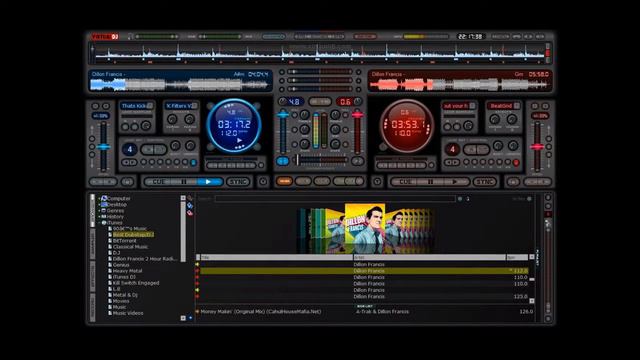Screen dimensions: 640x360
Task: Select the Metal & DJ playlist
Action: click(x=125, y=295)
